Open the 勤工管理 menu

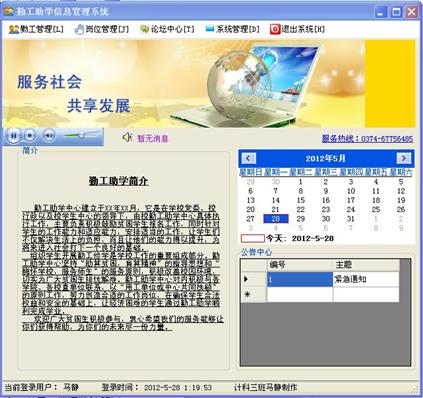point(36,29)
